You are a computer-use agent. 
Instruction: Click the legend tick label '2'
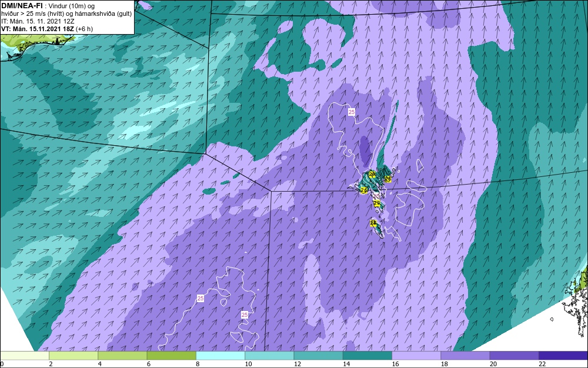51,364
